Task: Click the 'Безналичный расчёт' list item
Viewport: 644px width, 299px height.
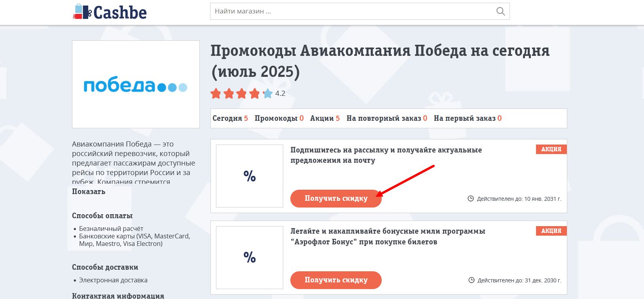Action: pyautogui.click(x=111, y=229)
